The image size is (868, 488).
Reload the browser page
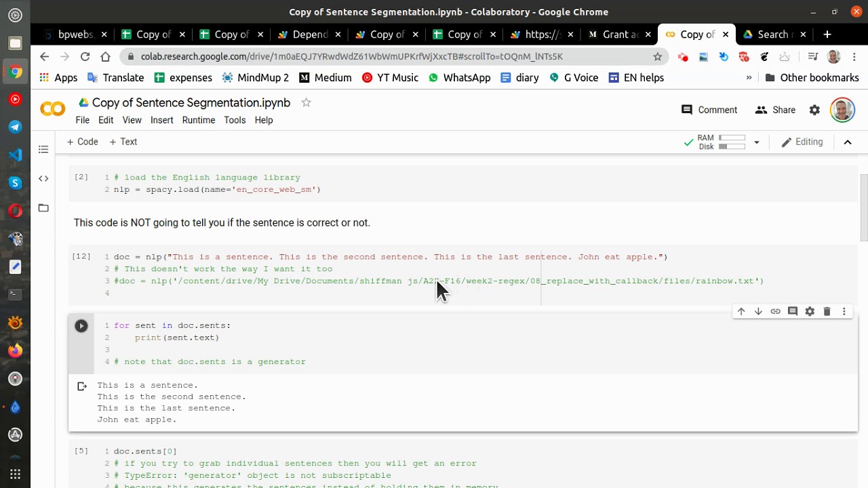[x=85, y=56]
